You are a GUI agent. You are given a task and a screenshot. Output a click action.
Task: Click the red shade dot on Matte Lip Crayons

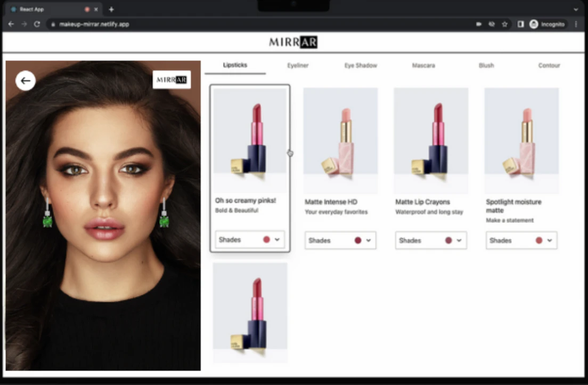pos(449,240)
